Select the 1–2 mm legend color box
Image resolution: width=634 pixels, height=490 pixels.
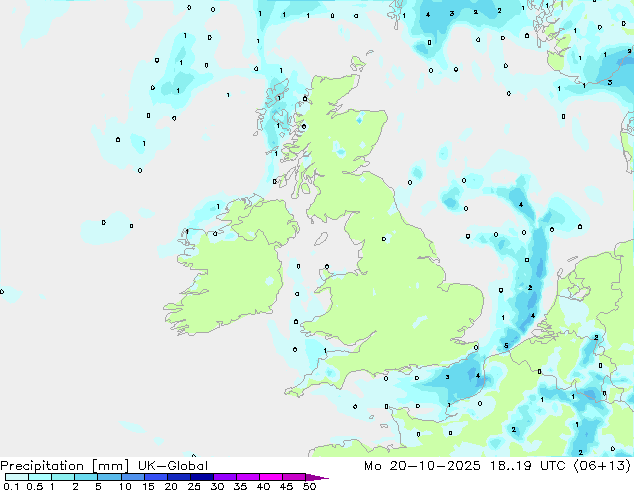click(63, 477)
